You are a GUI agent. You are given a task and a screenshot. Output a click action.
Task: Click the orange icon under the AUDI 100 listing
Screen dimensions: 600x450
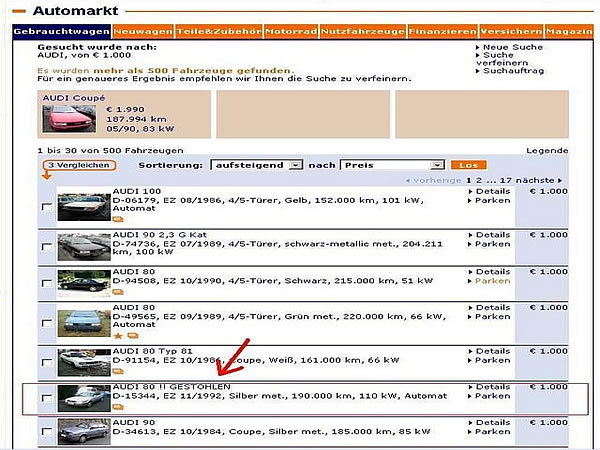point(118,219)
